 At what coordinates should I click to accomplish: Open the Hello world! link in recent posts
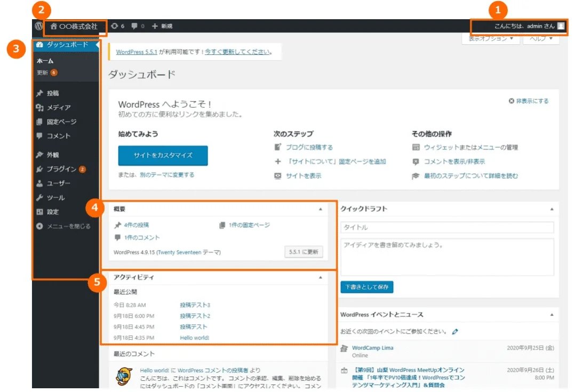point(194,338)
